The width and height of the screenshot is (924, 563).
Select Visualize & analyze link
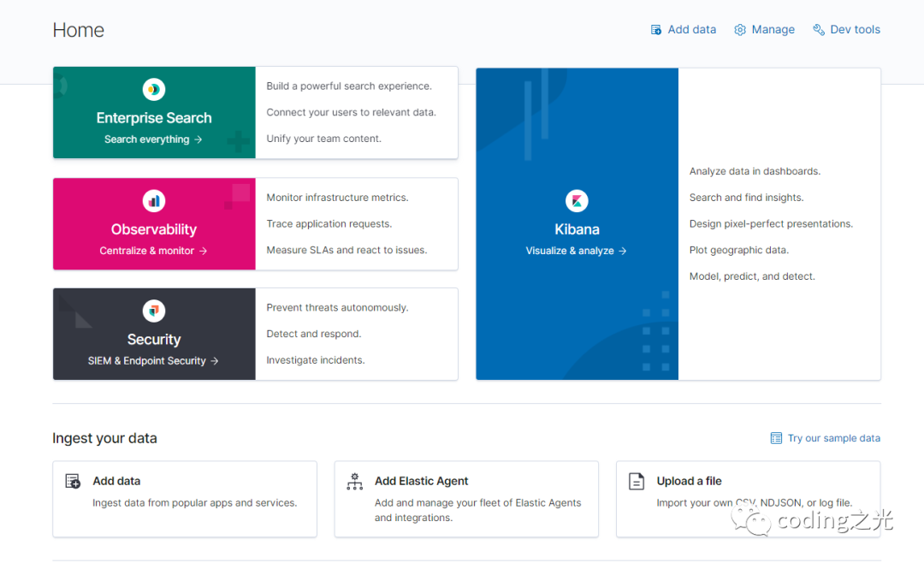coord(570,251)
